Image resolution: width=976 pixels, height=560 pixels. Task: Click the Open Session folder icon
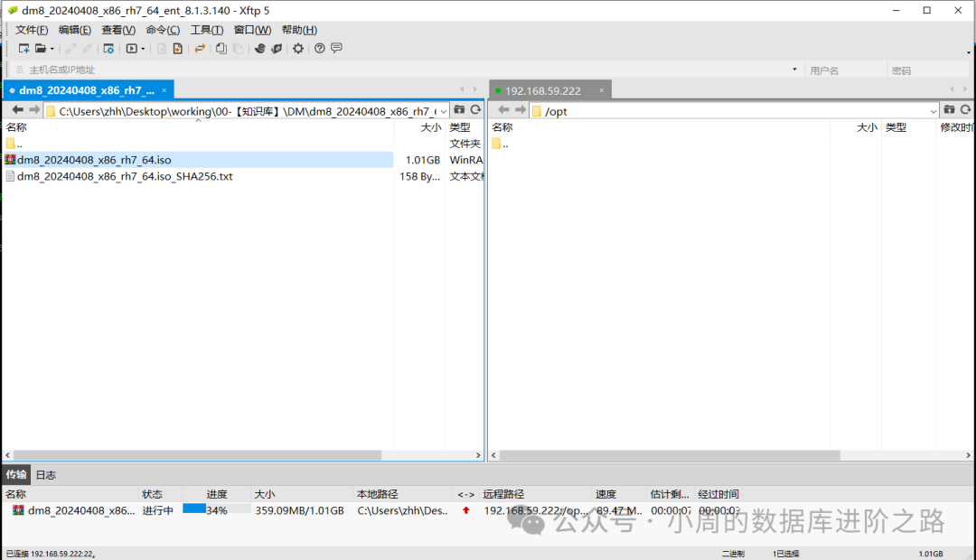click(41, 49)
